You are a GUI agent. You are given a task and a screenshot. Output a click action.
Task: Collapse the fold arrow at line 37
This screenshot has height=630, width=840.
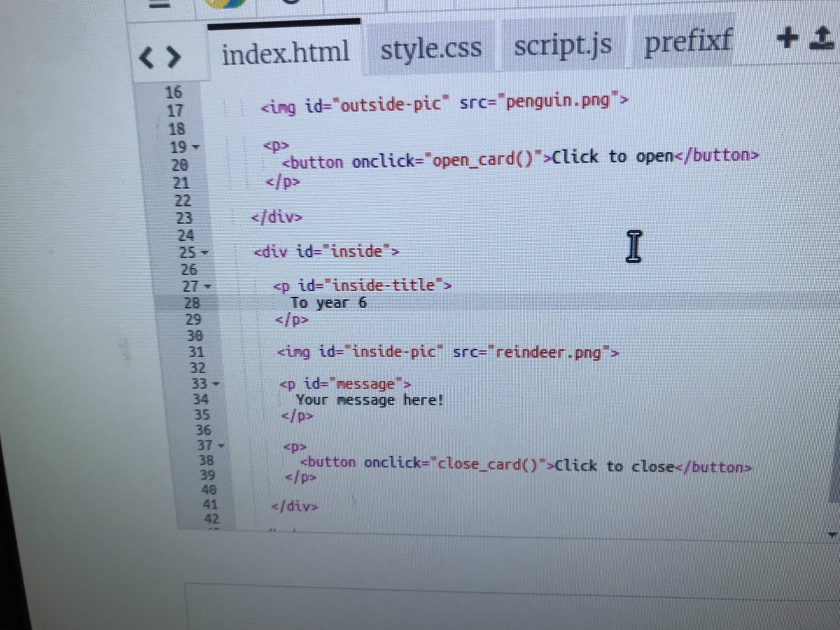221,445
